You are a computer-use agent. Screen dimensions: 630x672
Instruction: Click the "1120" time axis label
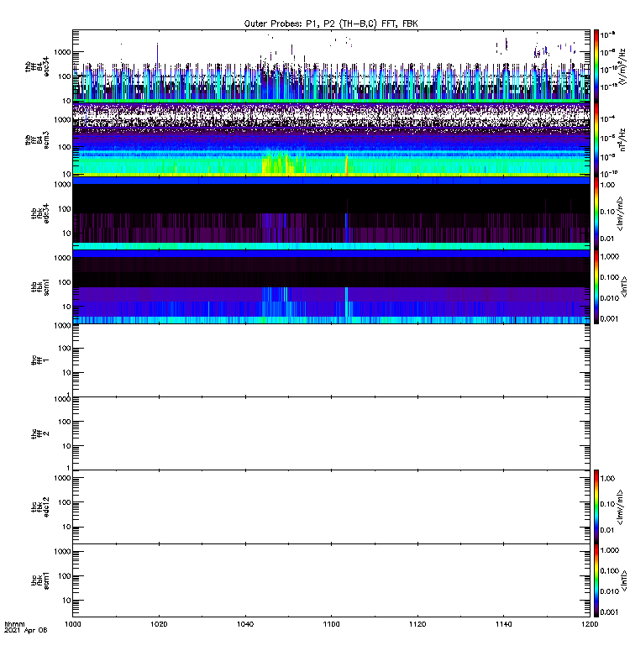pyautogui.click(x=417, y=624)
